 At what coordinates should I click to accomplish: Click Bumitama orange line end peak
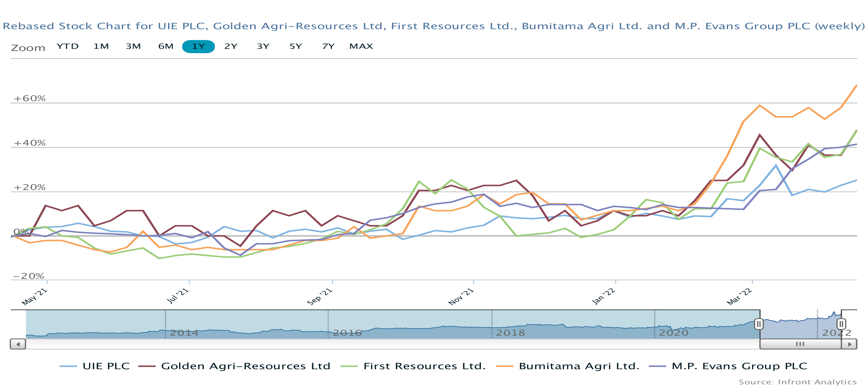[x=856, y=86]
